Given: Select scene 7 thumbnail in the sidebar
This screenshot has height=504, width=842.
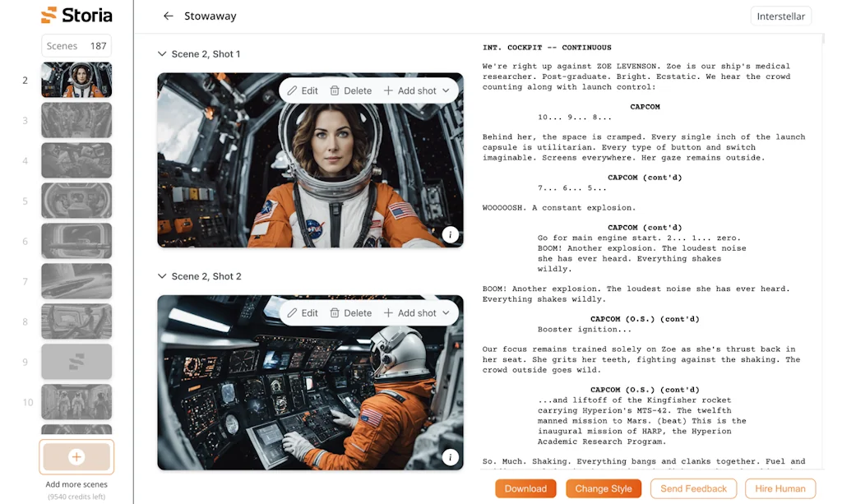Looking at the screenshot, I should click(76, 280).
